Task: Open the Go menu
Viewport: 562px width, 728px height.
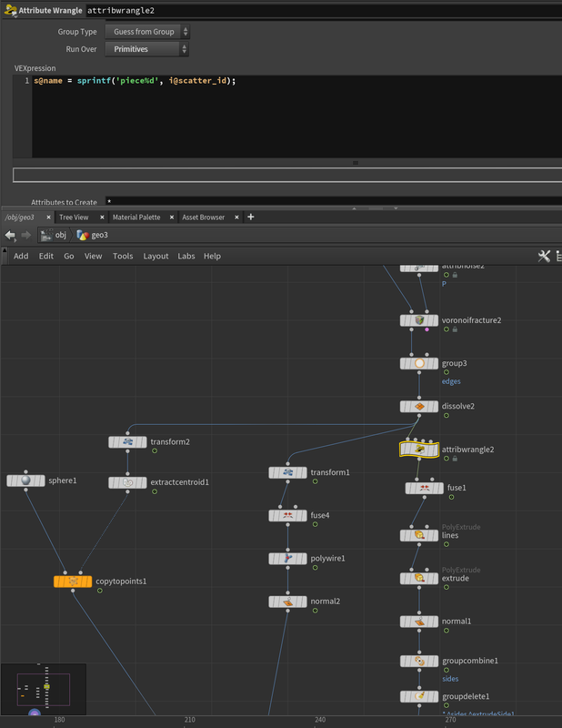Action: pyautogui.click(x=69, y=256)
